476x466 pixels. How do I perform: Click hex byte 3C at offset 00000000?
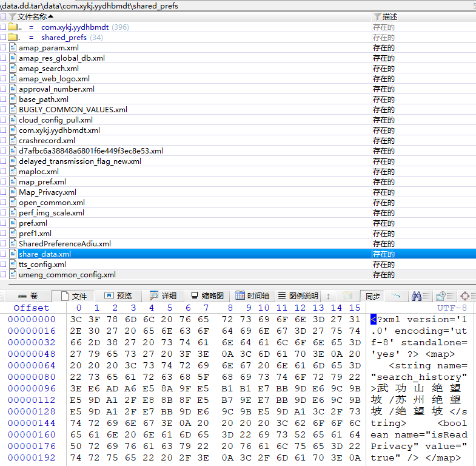(x=76, y=319)
